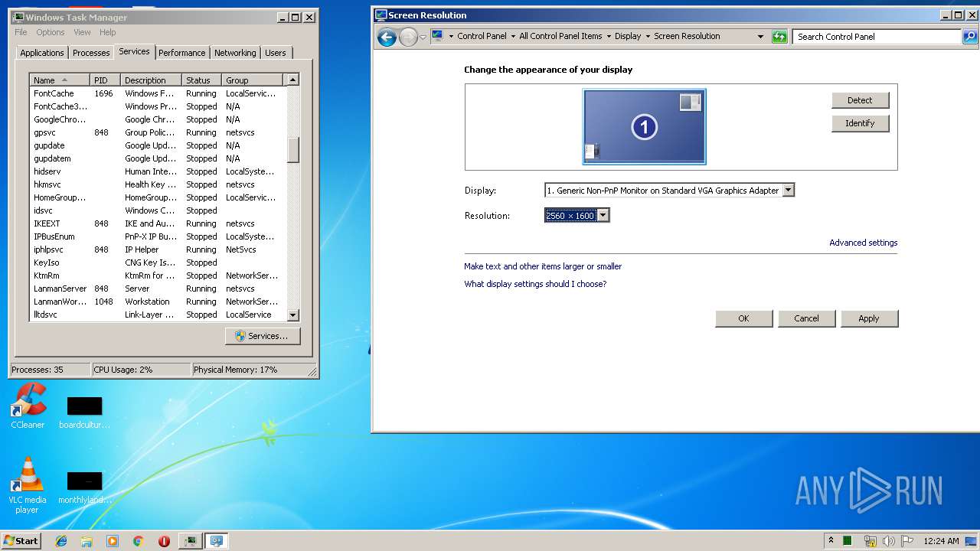Expand the arrow after Control Panel breadcrumb
Image resolution: width=980 pixels, height=551 pixels.
[x=513, y=36]
